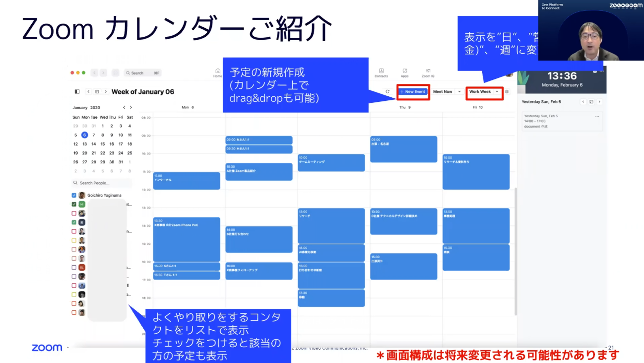
Task: Click the New Event button
Action: (413, 92)
